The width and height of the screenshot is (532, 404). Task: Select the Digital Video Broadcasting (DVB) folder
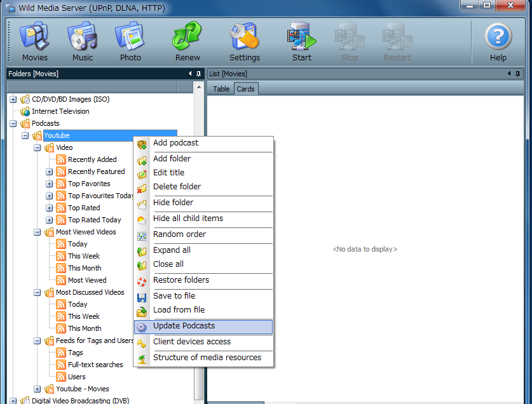point(81,400)
